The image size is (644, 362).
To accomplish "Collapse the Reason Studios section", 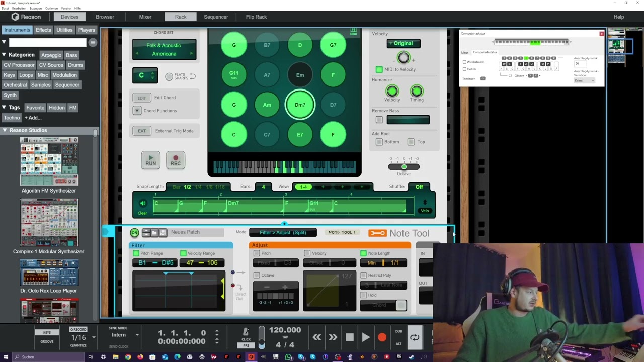I will [4, 130].
